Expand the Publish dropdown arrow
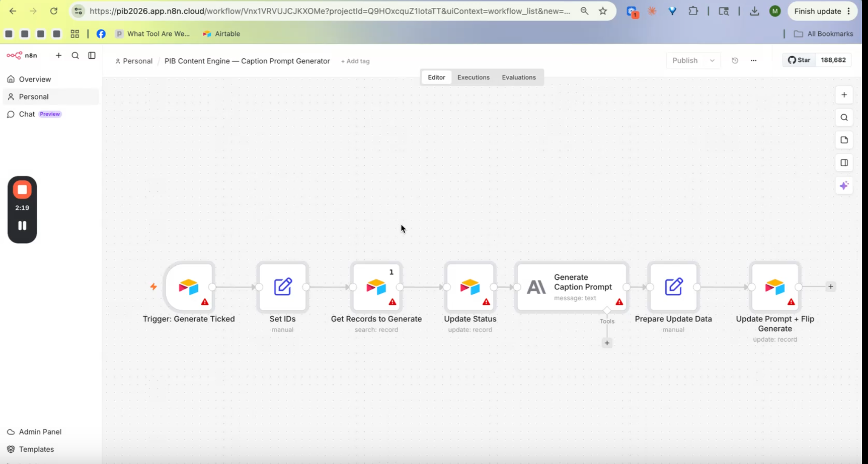The height and width of the screenshot is (464, 868). point(712,61)
